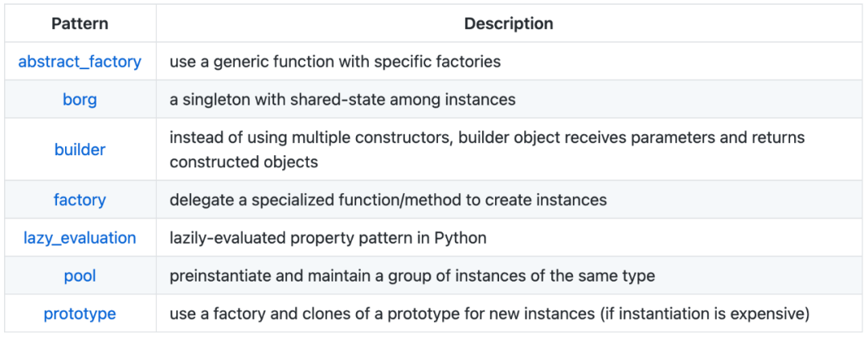Click 'constructed objects' in builder description

(x=244, y=162)
